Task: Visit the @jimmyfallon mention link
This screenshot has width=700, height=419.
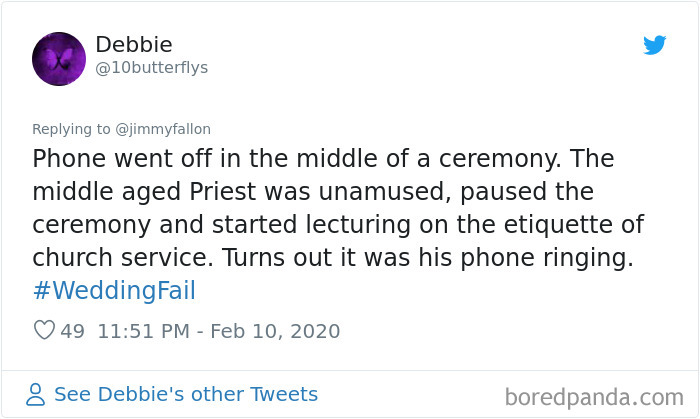Action: pyautogui.click(x=164, y=129)
